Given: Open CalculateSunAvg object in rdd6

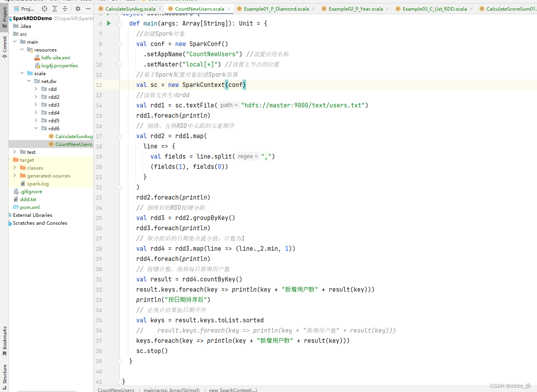Looking at the screenshot, I should [x=70, y=137].
